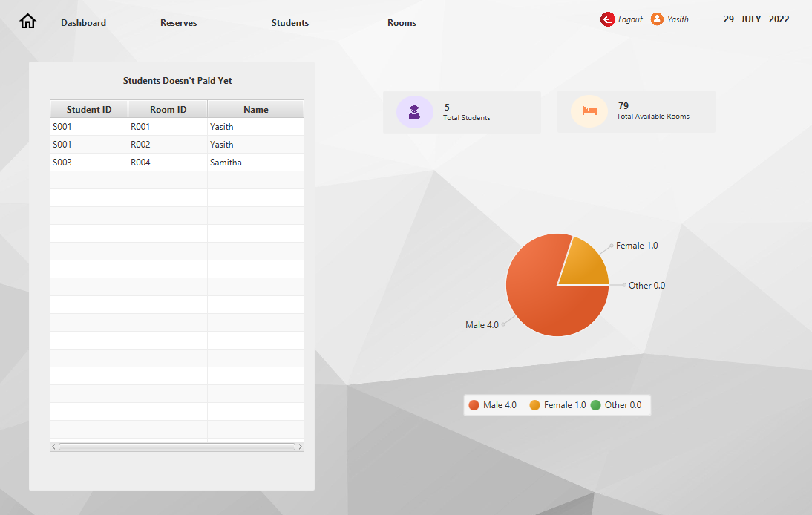Click the Student ID column header
812x515 pixels.
pos(88,109)
